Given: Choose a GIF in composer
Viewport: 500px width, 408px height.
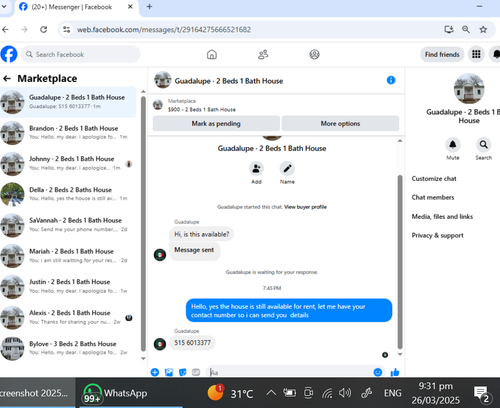Looking at the screenshot, I should pos(196,372).
